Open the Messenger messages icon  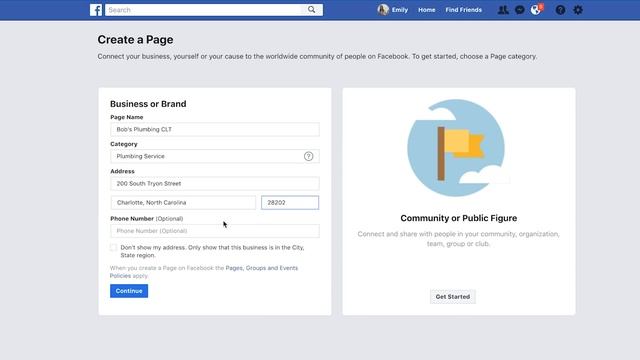click(x=520, y=10)
